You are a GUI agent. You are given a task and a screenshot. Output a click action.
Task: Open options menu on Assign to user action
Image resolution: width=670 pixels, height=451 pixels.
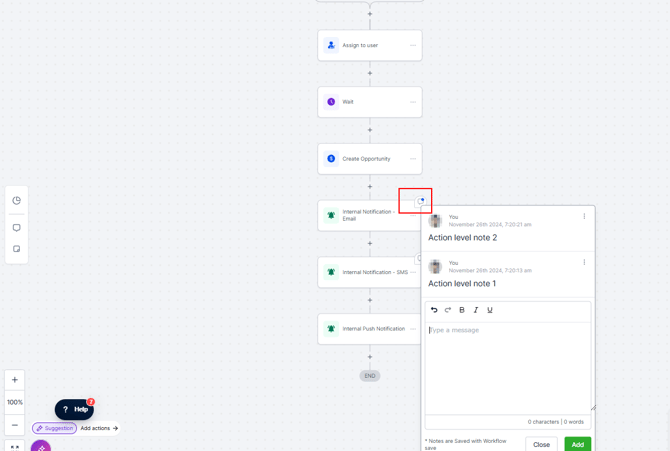[x=413, y=45]
